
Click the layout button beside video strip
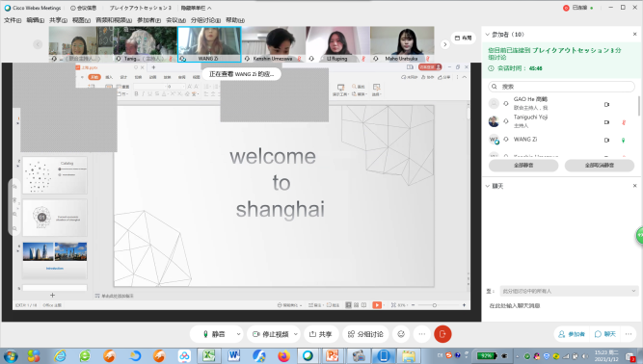coord(464,39)
